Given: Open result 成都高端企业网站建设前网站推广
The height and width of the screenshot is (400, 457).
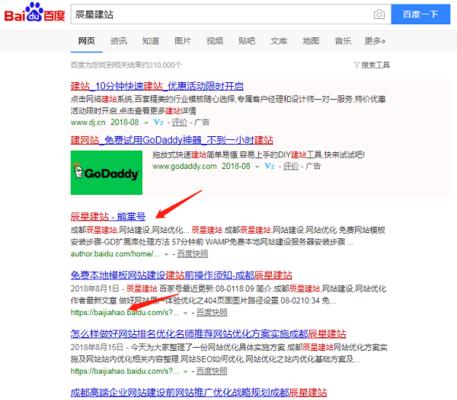Looking at the screenshot, I should coord(199,392).
